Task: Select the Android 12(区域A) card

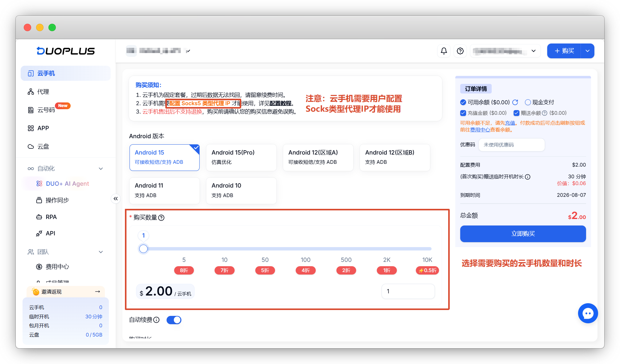Action: pos(318,157)
